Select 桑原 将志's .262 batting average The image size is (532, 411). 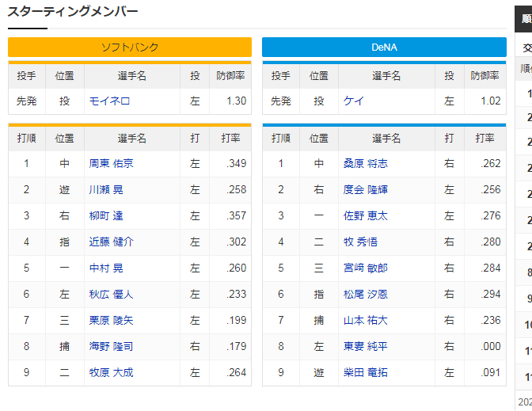[491, 164]
